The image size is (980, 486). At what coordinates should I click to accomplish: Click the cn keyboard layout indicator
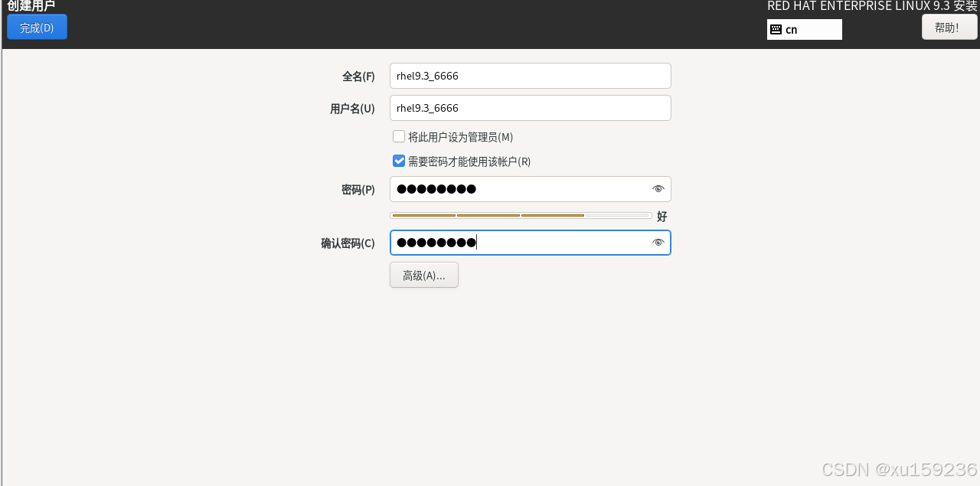click(805, 29)
